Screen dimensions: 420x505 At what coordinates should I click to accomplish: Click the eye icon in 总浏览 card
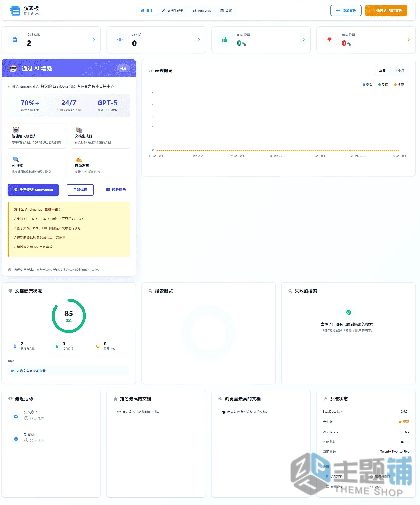click(x=120, y=40)
